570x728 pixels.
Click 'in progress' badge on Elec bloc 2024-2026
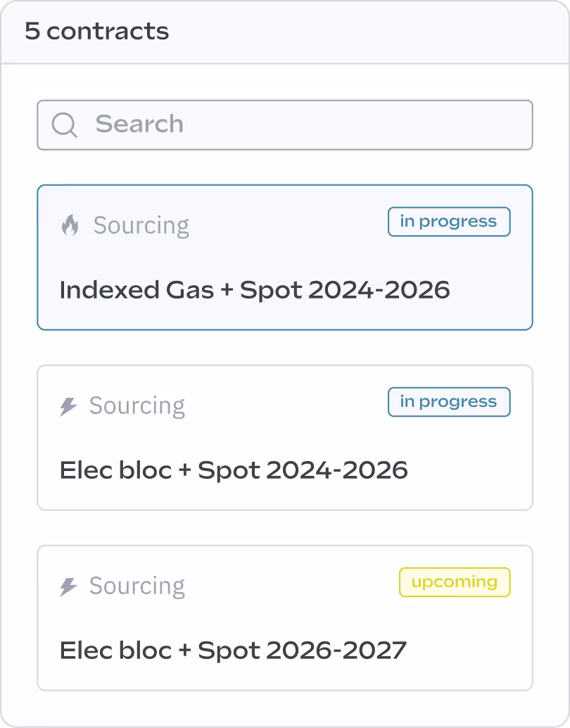[x=448, y=402]
